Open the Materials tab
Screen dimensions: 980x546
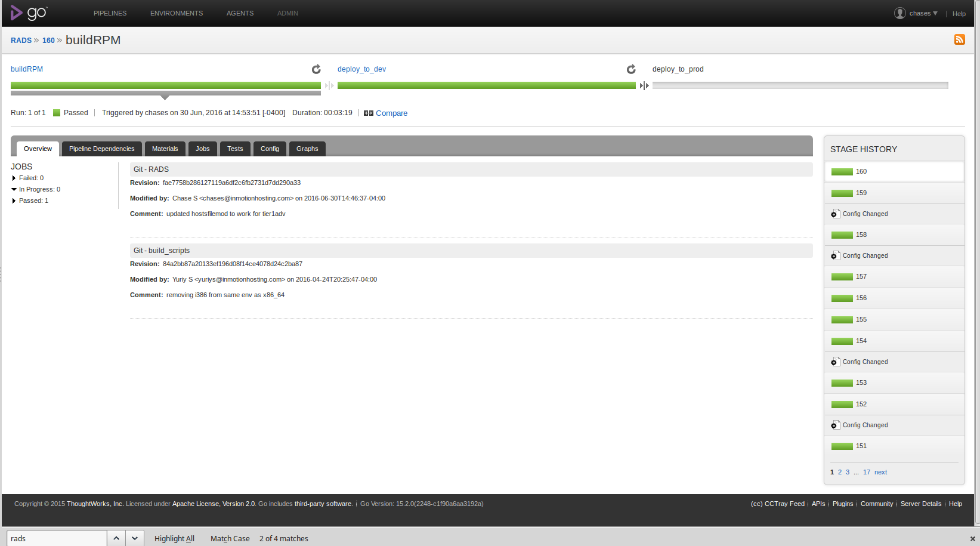click(165, 149)
